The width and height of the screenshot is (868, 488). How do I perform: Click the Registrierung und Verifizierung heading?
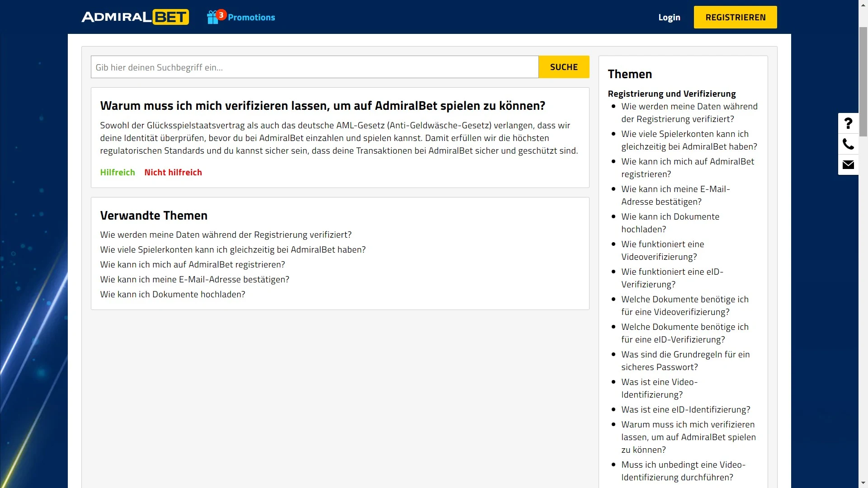coord(671,94)
